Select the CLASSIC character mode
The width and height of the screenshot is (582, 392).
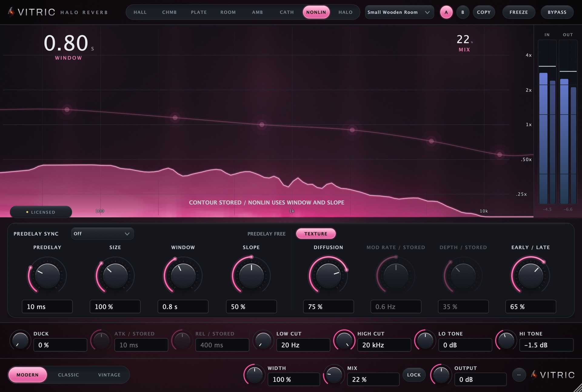69,375
